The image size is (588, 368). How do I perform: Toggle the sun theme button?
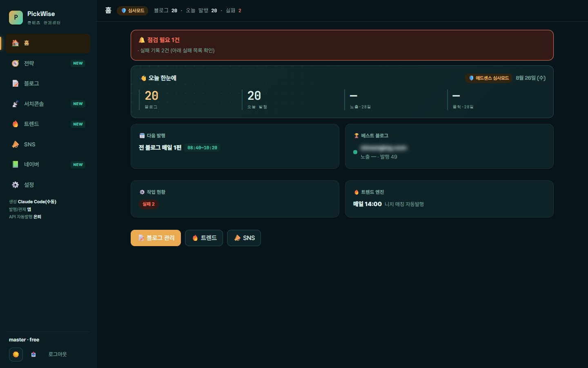[16, 355]
